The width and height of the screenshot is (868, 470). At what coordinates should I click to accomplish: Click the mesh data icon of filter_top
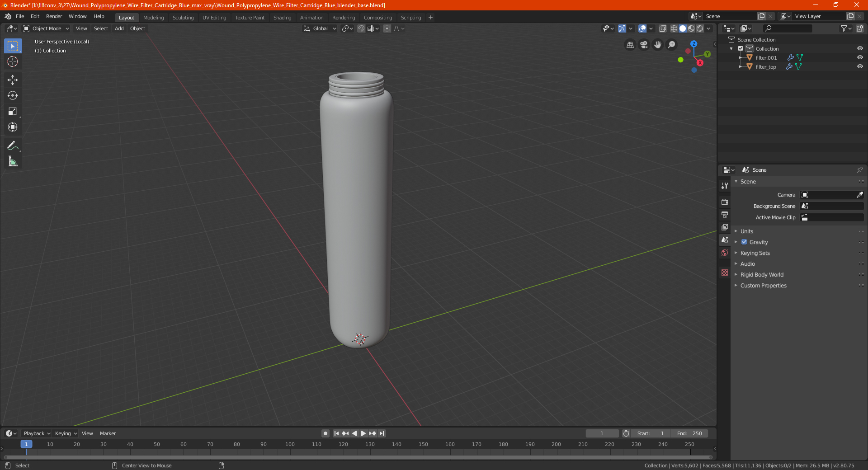(x=798, y=66)
